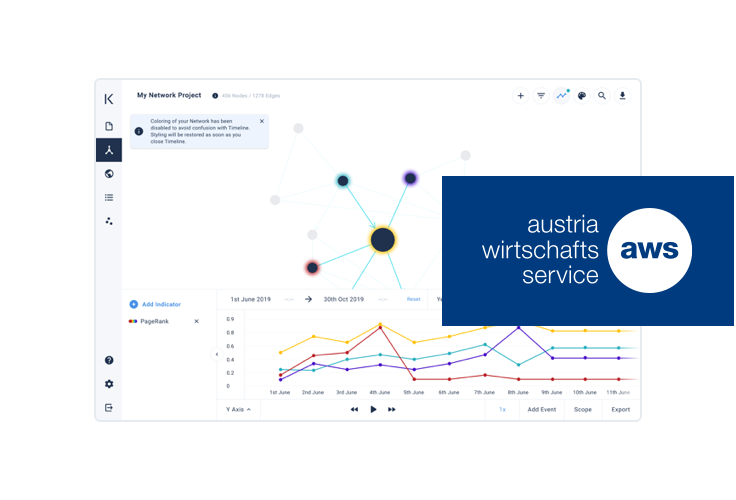Click Add Event
Viewport: 736px width, 500px height.
click(x=542, y=409)
